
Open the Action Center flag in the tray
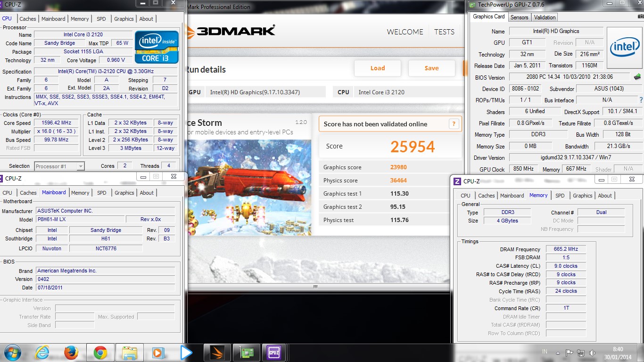click(x=569, y=353)
